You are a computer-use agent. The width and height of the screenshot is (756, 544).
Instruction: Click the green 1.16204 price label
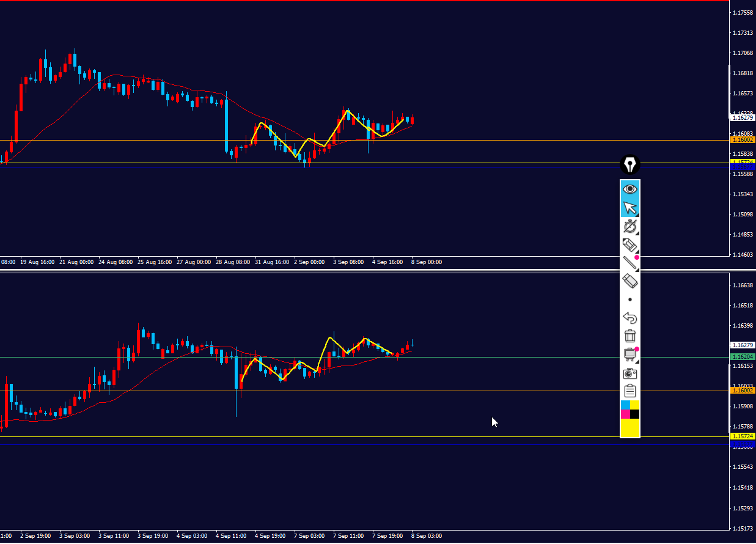[743, 357]
